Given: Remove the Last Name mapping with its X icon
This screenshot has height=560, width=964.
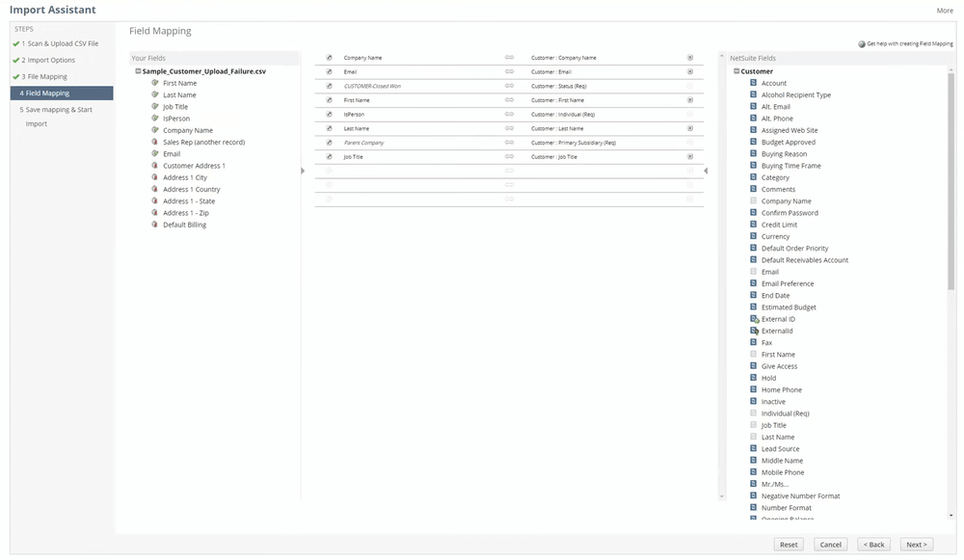Looking at the screenshot, I should pos(689,127).
